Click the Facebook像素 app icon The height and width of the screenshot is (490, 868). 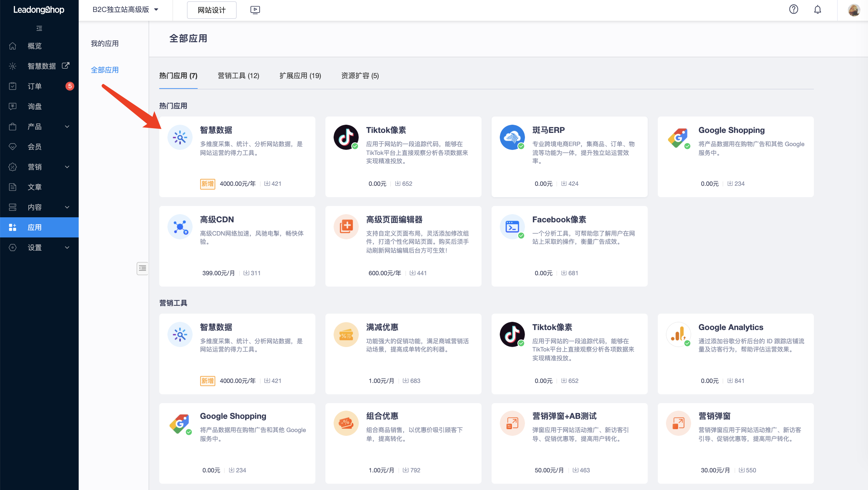(512, 227)
